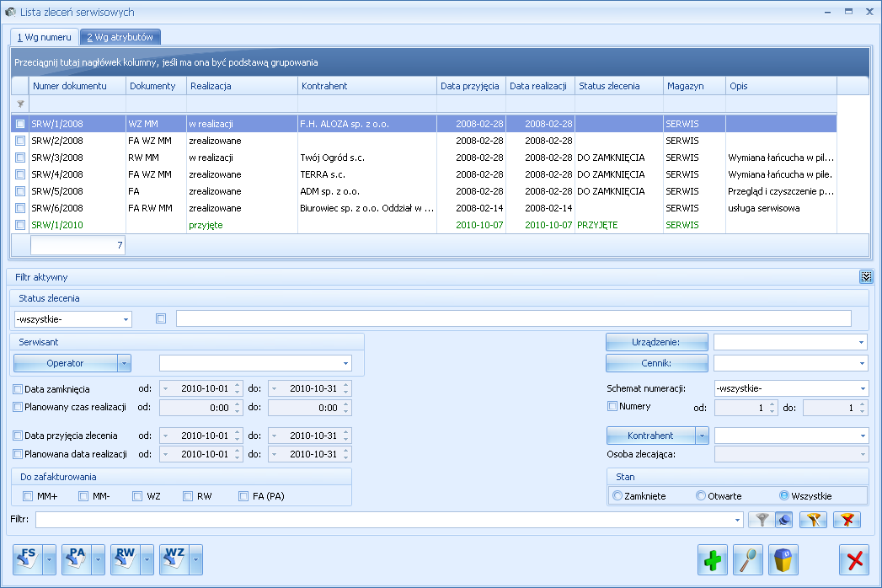Collapse the active filter panel icon

tap(866, 277)
